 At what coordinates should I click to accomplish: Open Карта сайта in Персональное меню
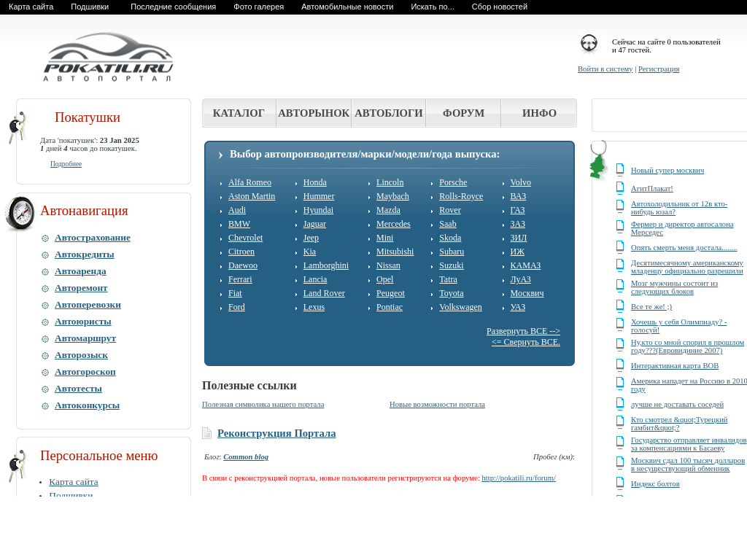coord(74,482)
